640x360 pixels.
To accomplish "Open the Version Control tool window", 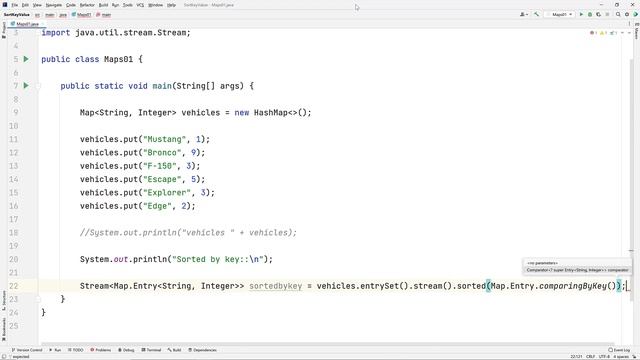I will [x=27, y=350].
